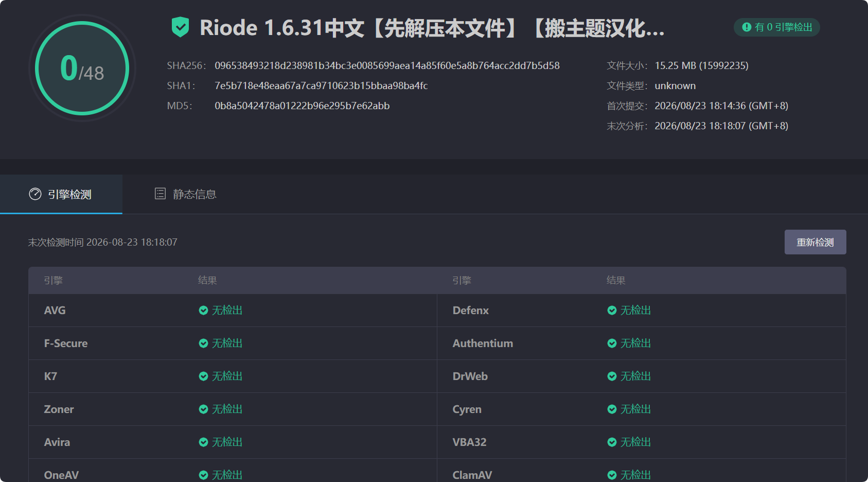This screenshot has width=868, height=482.
Task: Click the document icon on the 静态信息 tab
Action: click(x=160, y=194)
